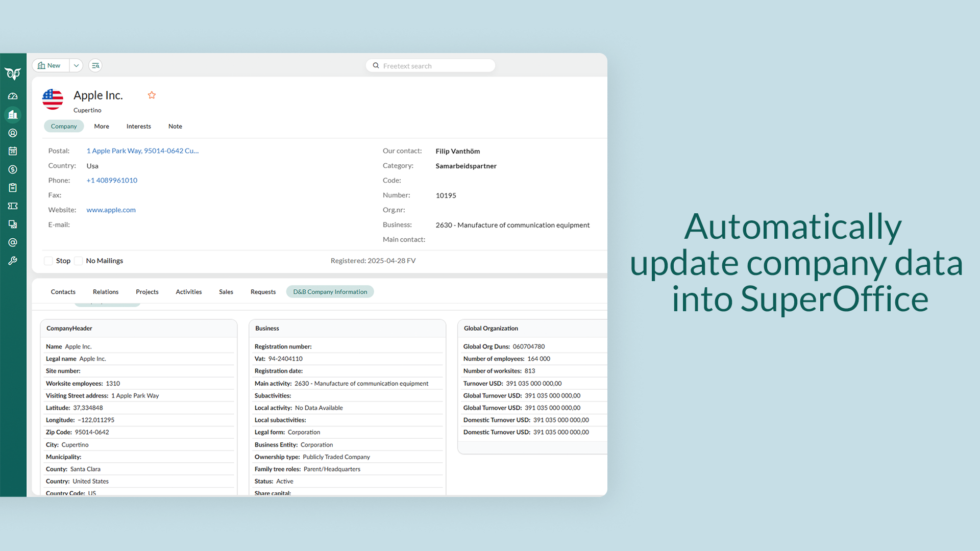Click the Zip Code: 95014-0642 row
The width and height of the screenshot is (980, 551).
pos(139,432)
